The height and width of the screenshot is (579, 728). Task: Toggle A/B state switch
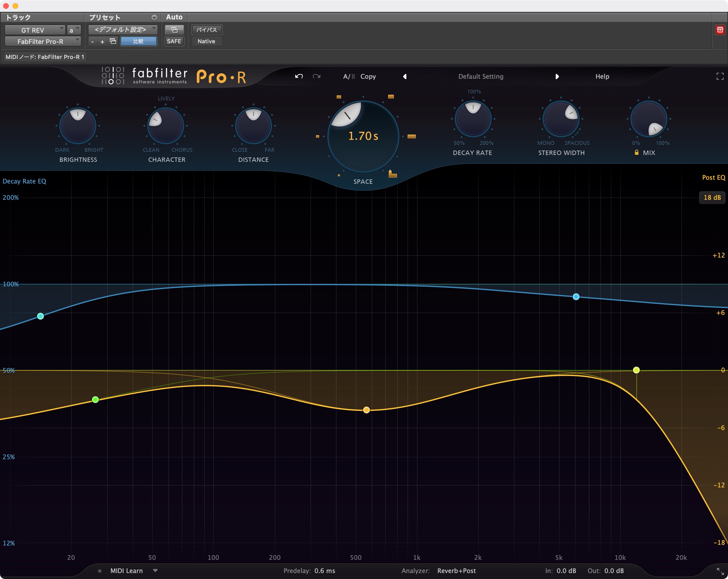(x=349, y=77)
